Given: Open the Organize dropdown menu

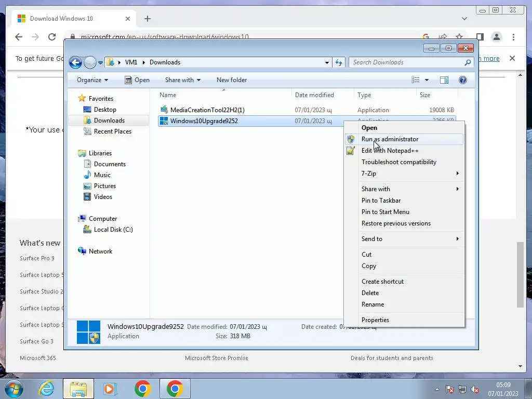Looking at the screenshot, I should [92, 80].
